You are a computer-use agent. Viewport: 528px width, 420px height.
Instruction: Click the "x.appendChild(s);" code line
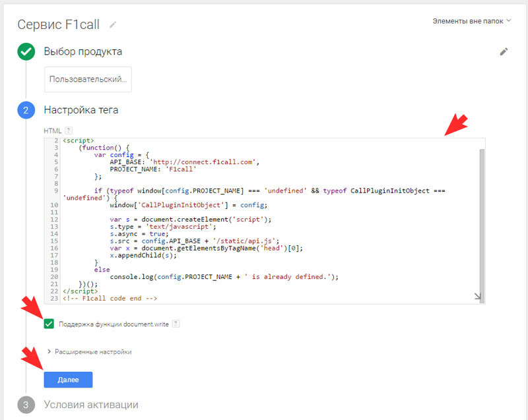tap(143, 255)
